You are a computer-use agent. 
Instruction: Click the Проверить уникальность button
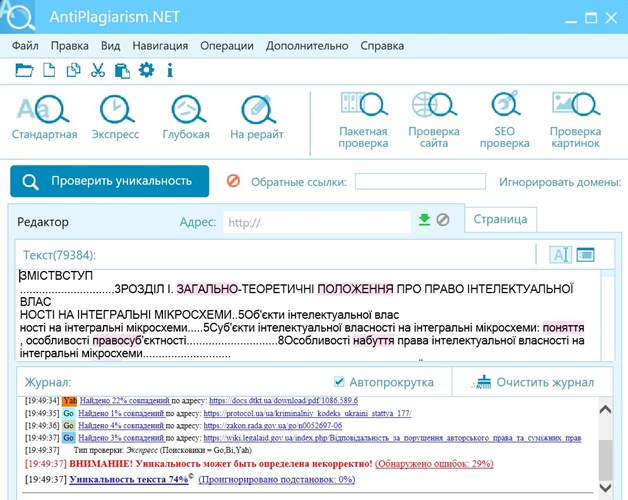click(110, 181)
